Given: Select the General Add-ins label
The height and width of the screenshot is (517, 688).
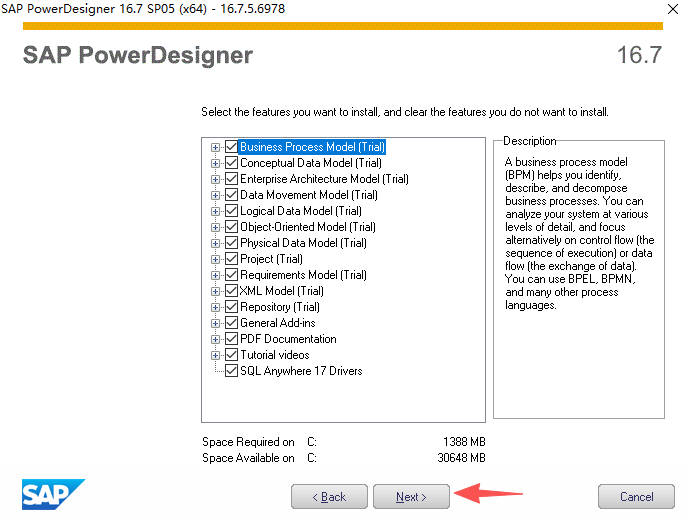Looking at the screenshot, I should click(278, 323).
